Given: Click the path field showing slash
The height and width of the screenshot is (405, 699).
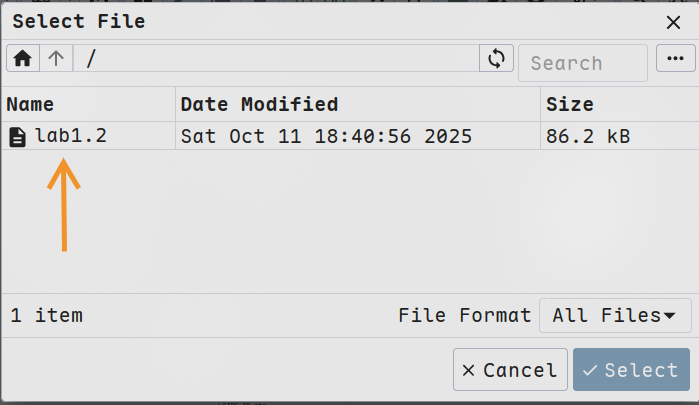Looking at the screenshot, I should pos(280,59).
